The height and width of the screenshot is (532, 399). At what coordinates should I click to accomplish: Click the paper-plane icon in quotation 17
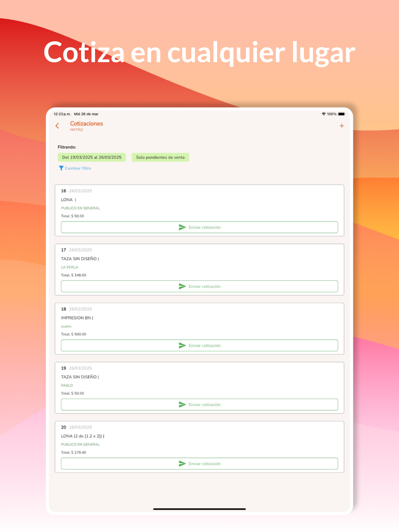[182, 286]
